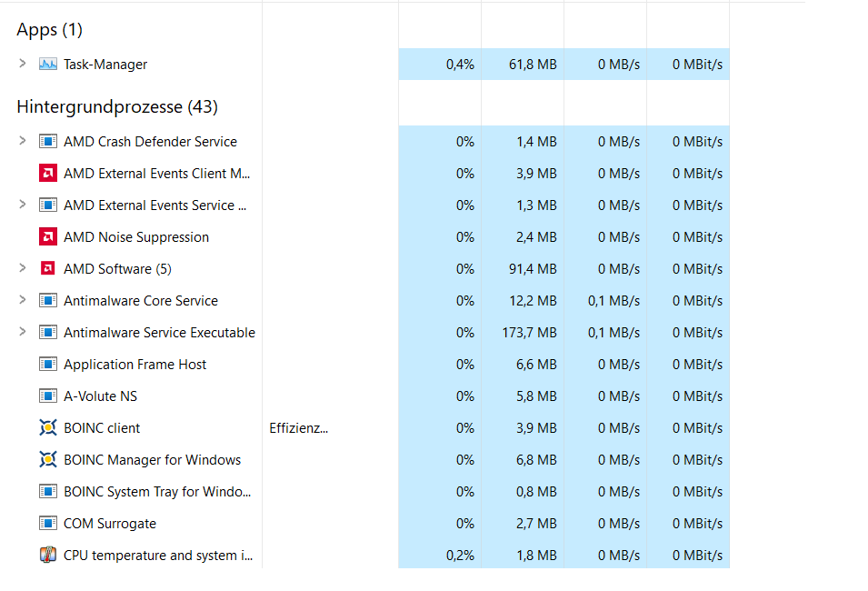The height and width of the screenshot is (591, 868).
Task: Click Task-Manager's 0 MBit/s network value
Action: click(x=697, y=65)
